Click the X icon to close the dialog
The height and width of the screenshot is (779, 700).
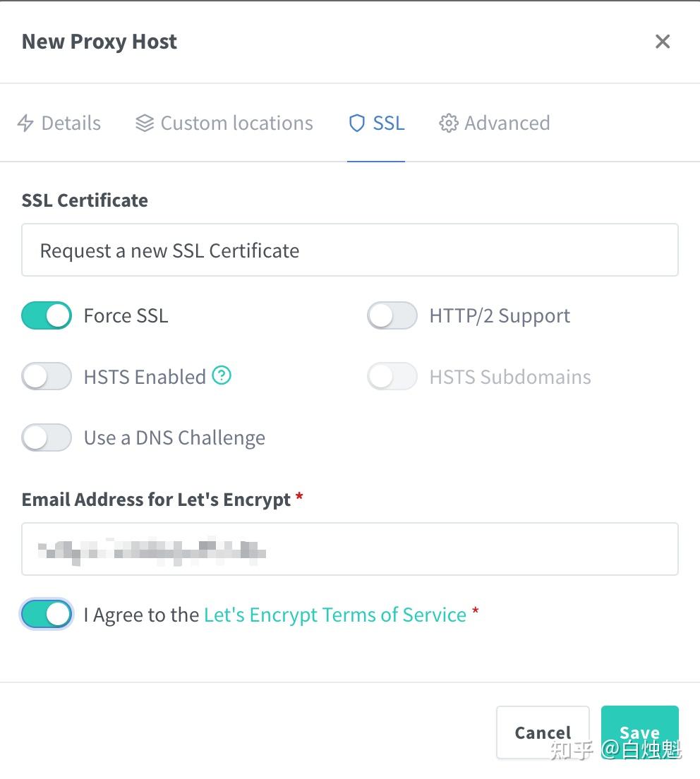662,41
